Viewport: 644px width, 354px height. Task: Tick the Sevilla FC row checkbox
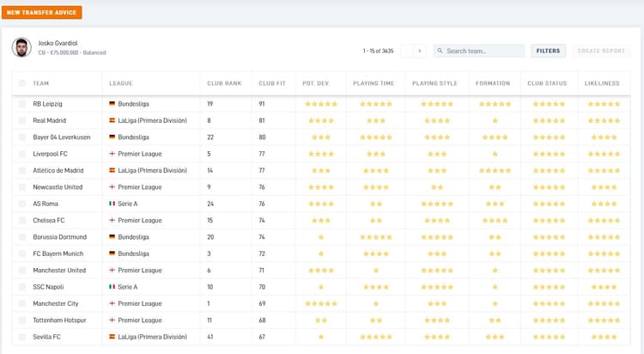(22, 337)
